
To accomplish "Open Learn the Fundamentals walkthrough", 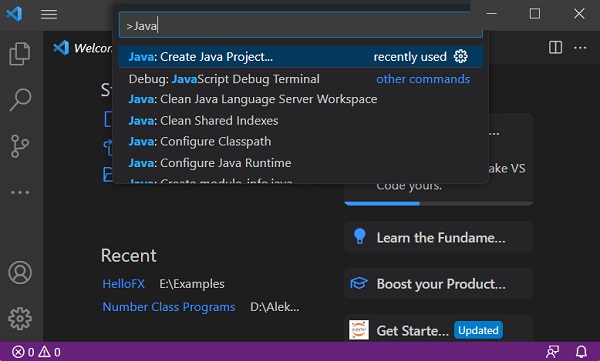I will [x=439, y=237].
